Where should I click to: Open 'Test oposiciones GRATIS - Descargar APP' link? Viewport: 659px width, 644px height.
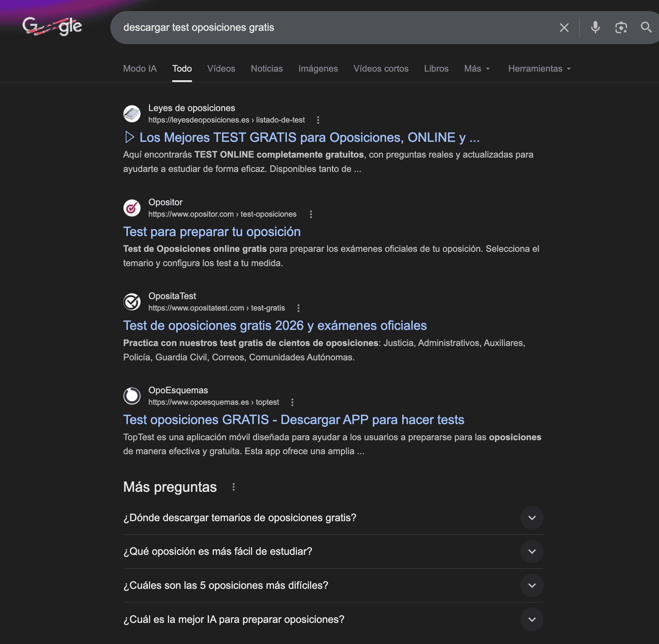click(293, 419)
